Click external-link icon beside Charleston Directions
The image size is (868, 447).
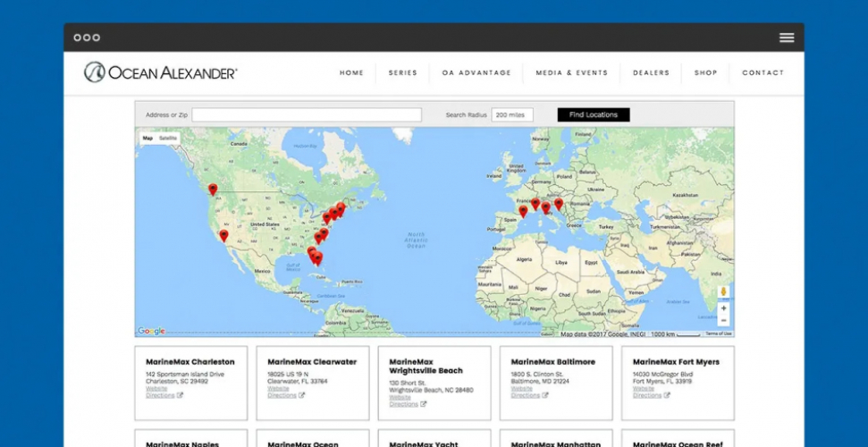[180, 395]
